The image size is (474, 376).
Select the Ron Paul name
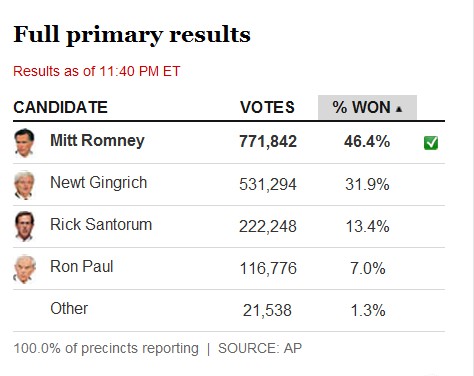click(82, 266)
